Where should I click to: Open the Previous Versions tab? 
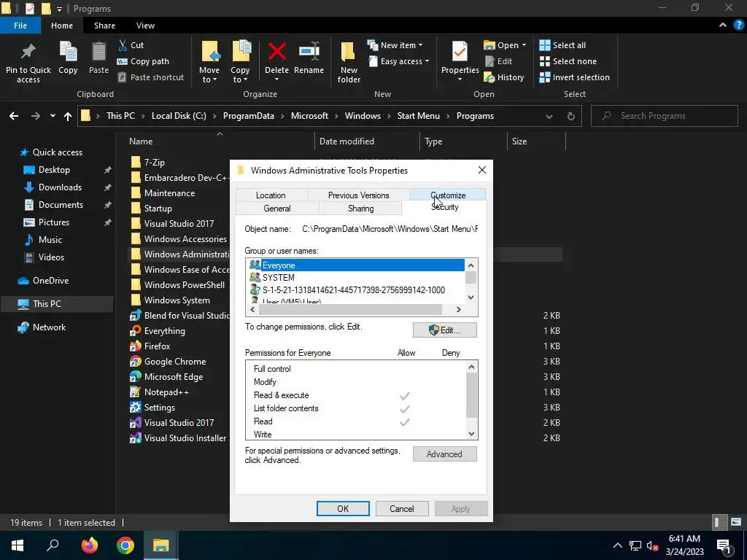pos(358,195)
